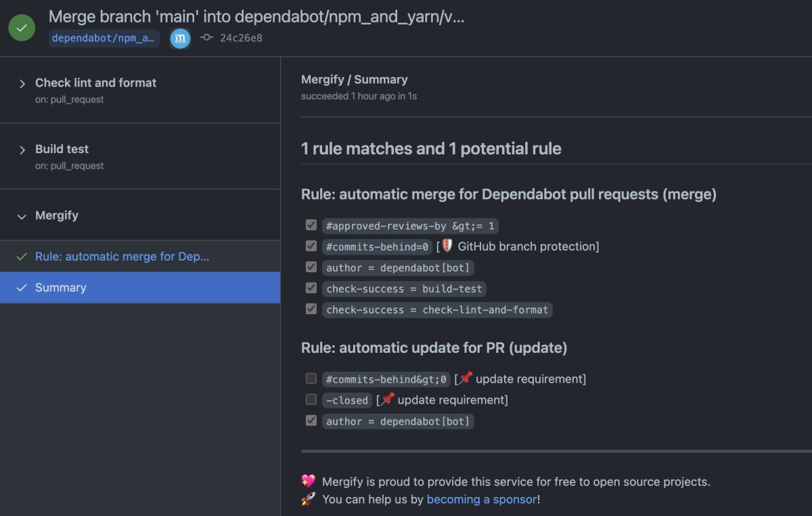This screenshot has width=812, height=516.
Task: Toggle the #commits-behind=0 checkbox
Action: [311, 246]
